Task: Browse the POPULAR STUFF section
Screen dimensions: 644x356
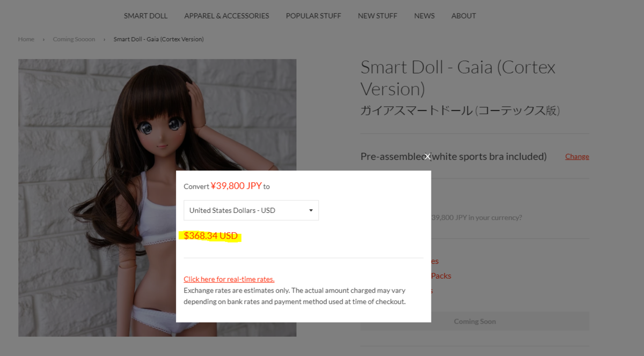Action: (x=313, y=16)
